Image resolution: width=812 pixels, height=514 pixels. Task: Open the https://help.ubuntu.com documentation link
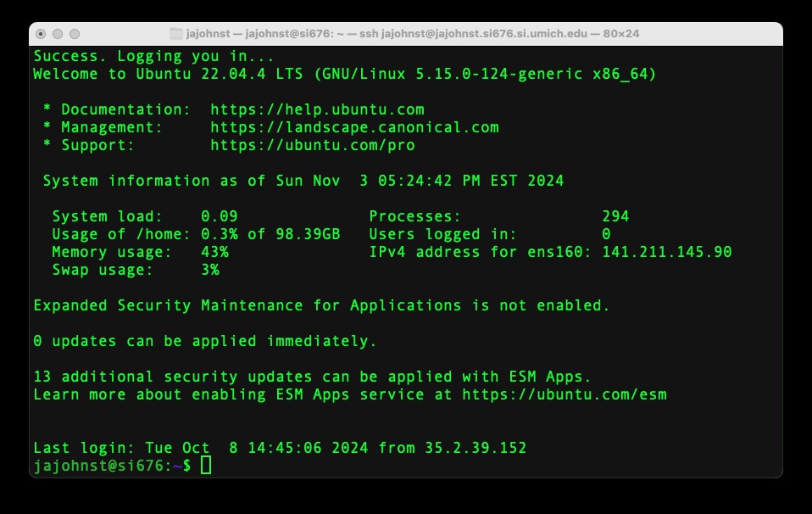[x=317, y=109]
